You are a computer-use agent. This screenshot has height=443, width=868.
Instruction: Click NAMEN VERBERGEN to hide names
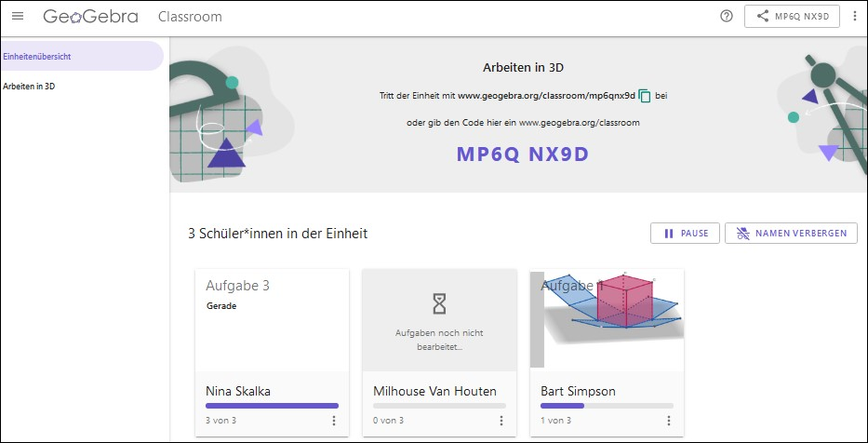(791, 233)
